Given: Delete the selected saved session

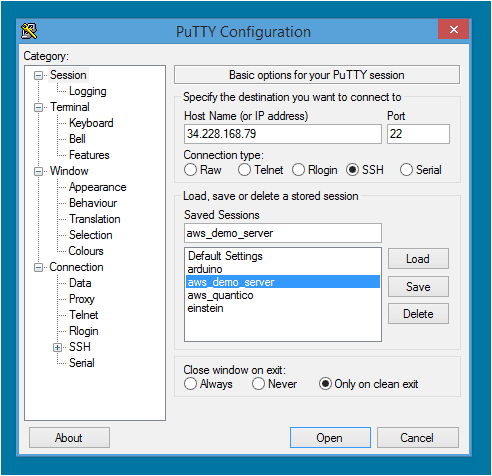Looking at the screenshot, I should pyautogui.click(x=418, y=314).
